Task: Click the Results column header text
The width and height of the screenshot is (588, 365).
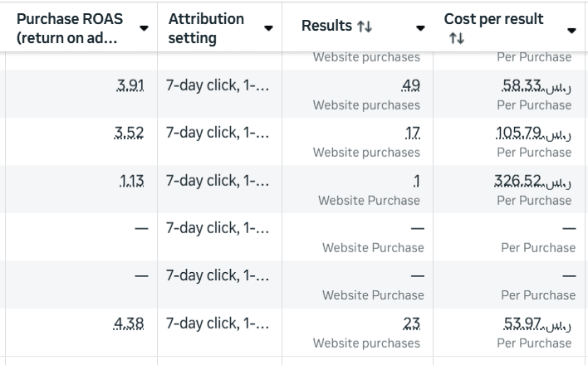Action: click(x=326, y=27)
